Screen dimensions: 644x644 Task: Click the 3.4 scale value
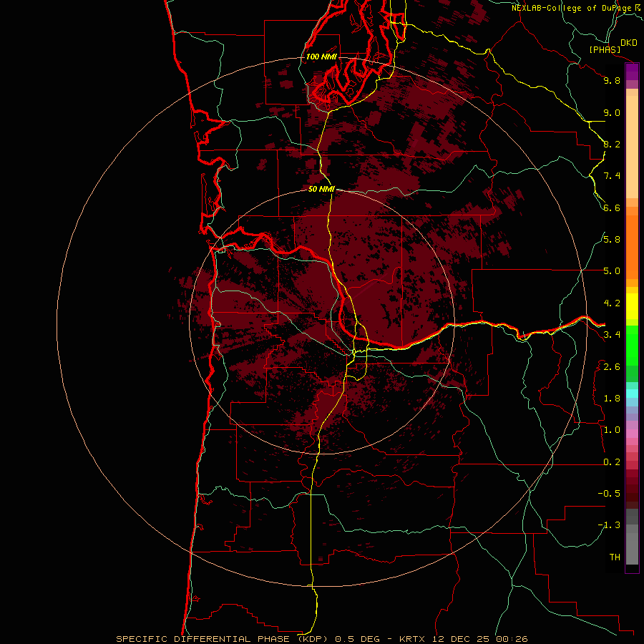coord(612,335)
